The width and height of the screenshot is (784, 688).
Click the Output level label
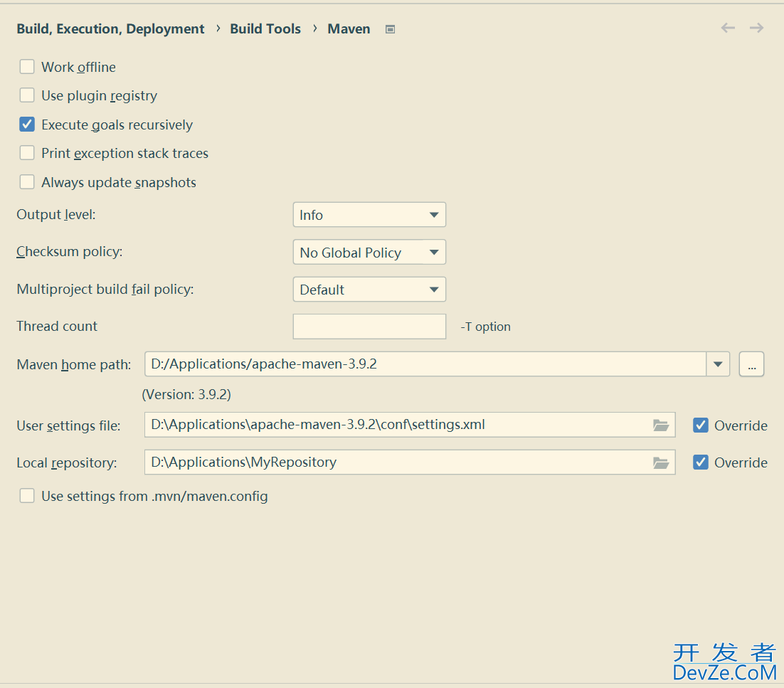(56, 214)
